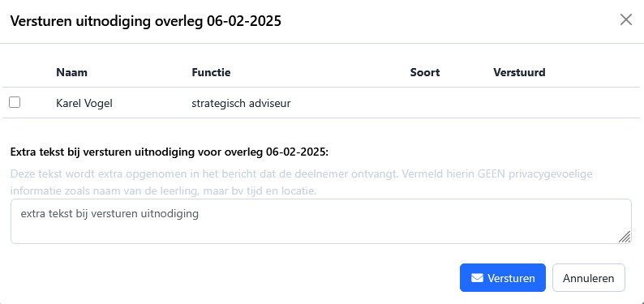Select the Karel Vogel name cell
644x304 pixels.
[x=84, y=104]
